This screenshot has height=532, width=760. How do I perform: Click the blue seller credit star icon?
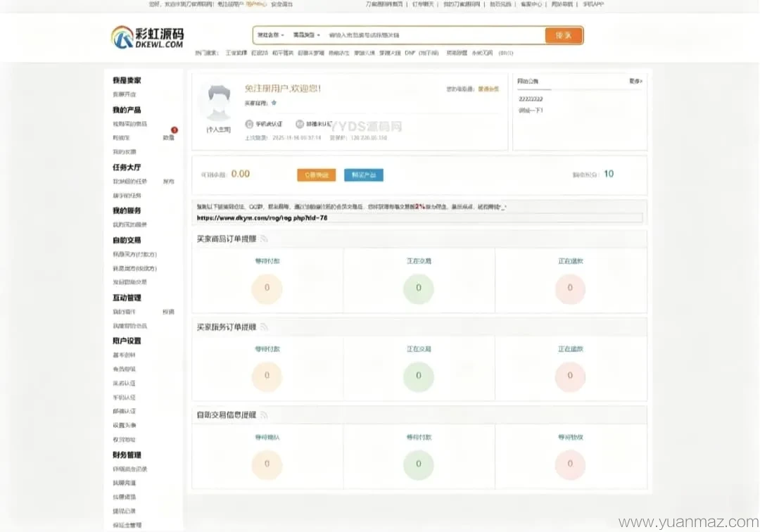[274, 103]
